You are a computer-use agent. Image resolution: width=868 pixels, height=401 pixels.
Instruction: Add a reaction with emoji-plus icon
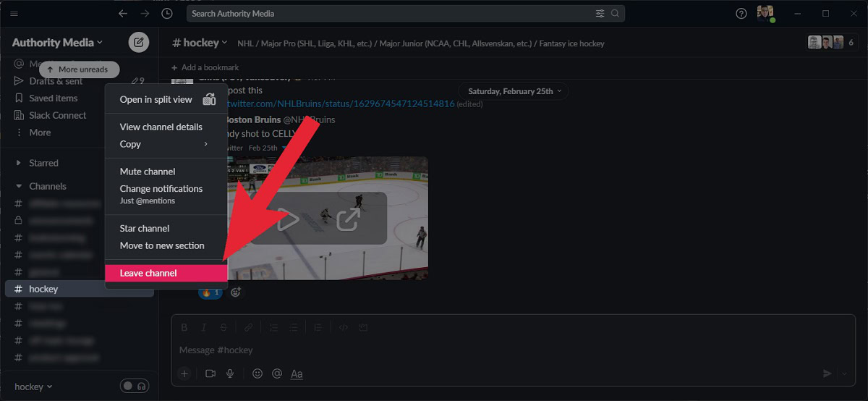(x=235, y=292)
